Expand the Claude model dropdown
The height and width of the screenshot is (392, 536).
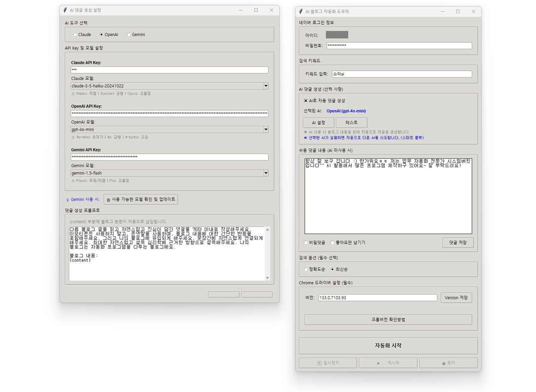pos(265,86)
